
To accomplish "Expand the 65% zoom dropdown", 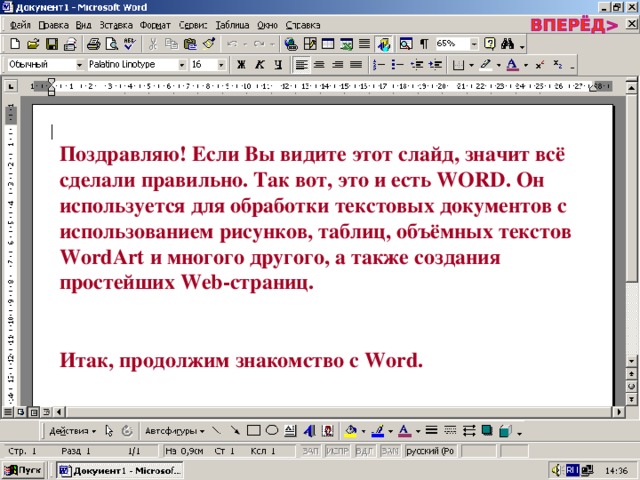I will pos(474,44).
